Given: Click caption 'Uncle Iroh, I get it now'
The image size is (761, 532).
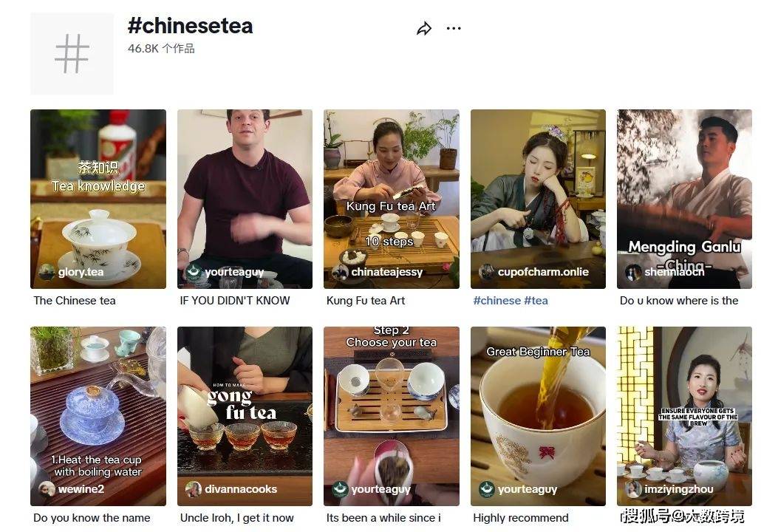Looking at the screenshot, I should coord(237,518).
